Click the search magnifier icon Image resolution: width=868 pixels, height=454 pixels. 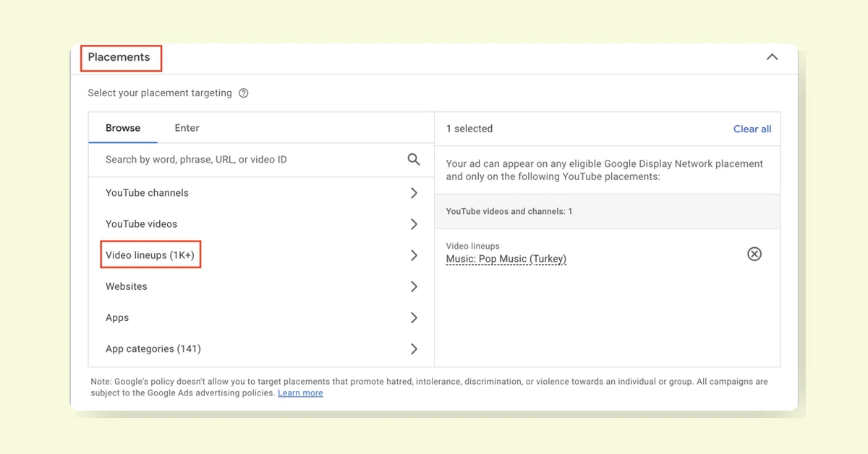(414, 159)
